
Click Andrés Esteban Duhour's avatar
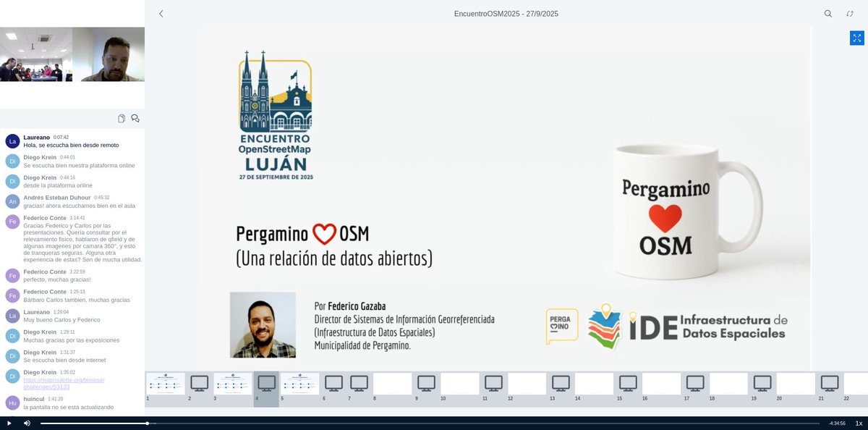(x=12, y=201)
